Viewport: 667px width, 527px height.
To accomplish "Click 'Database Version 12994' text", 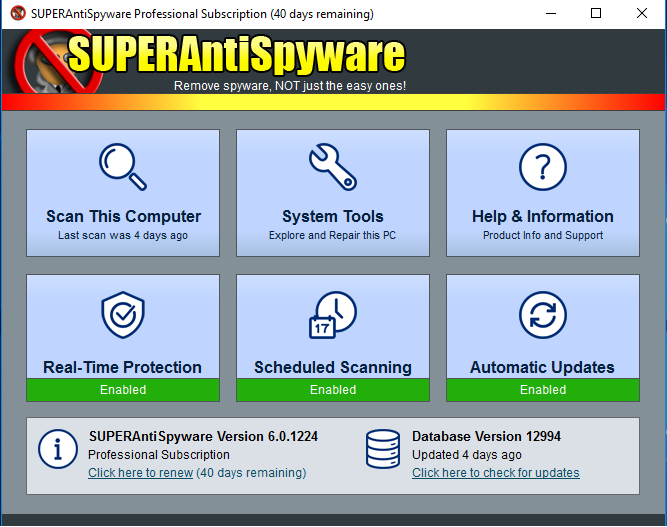I will click(x=486, y=436).
